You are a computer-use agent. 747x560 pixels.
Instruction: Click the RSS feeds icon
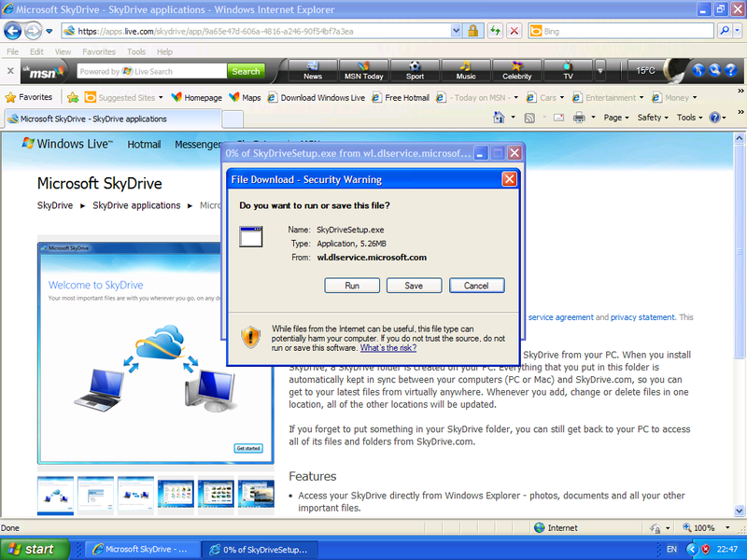click(529, 118)
